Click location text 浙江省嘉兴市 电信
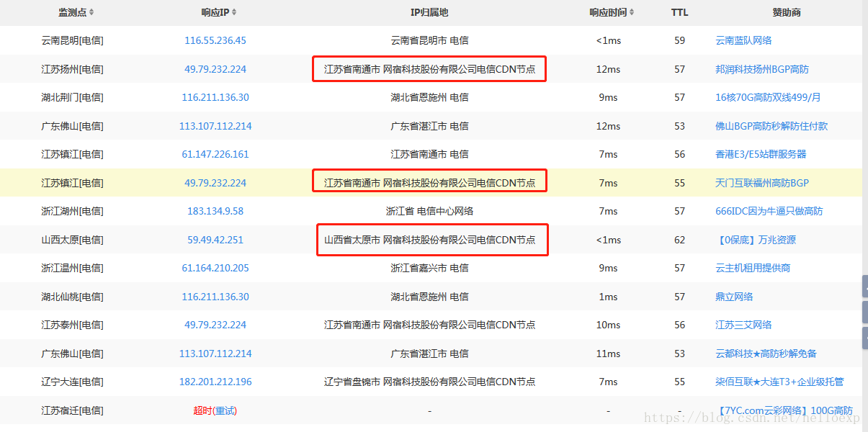 [429, 268]
